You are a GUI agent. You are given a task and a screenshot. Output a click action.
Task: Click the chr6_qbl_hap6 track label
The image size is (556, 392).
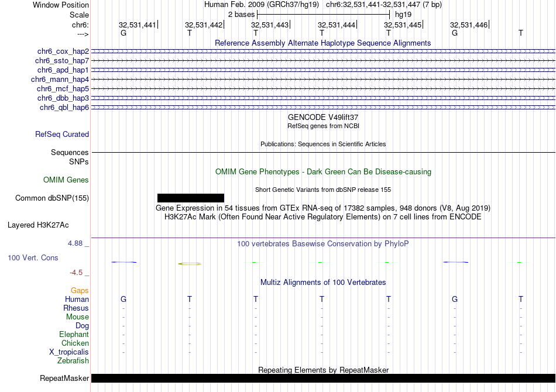pyautogui.click(x=64, y=108)
